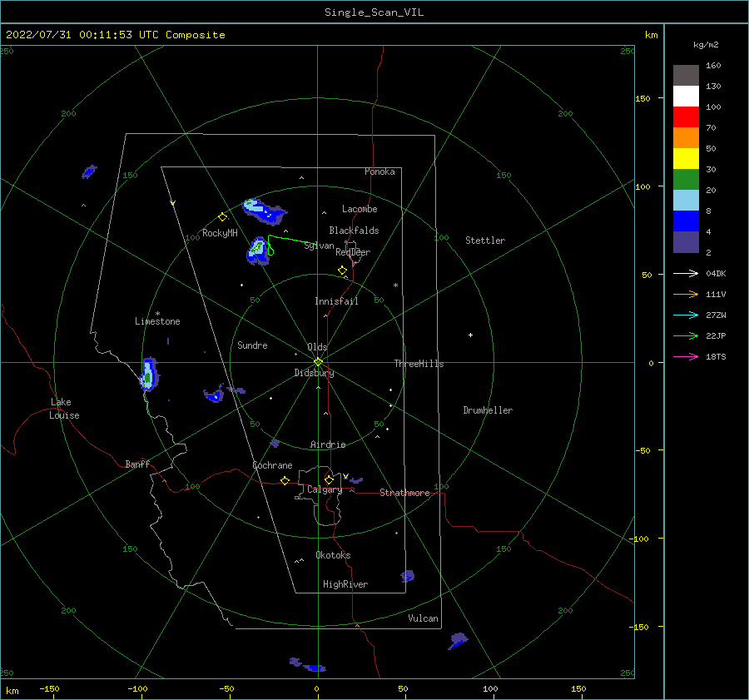Select the purple echo east of HighRiver

point(408,576)
